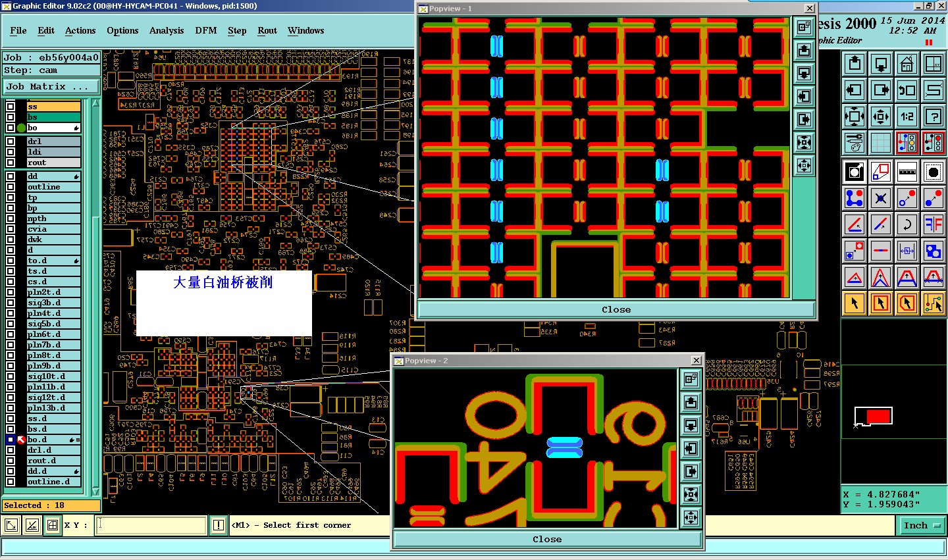
Task: Click Close button in Popview 1
Action: [x=616, y=309]
